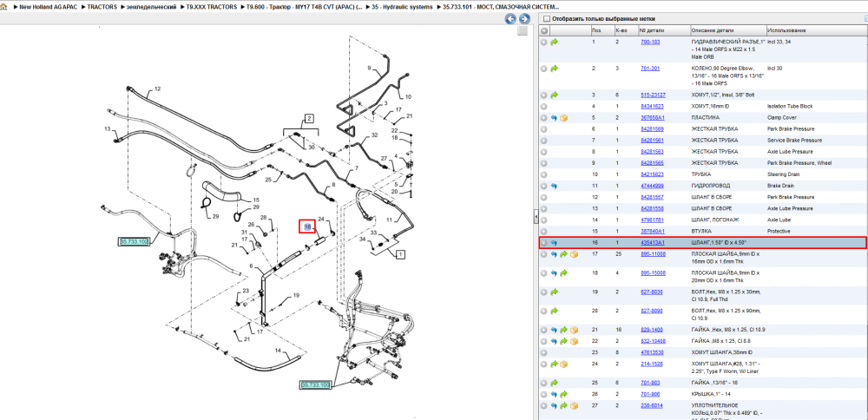Click the home icon in the breadcrumb bar

[3, 7]
